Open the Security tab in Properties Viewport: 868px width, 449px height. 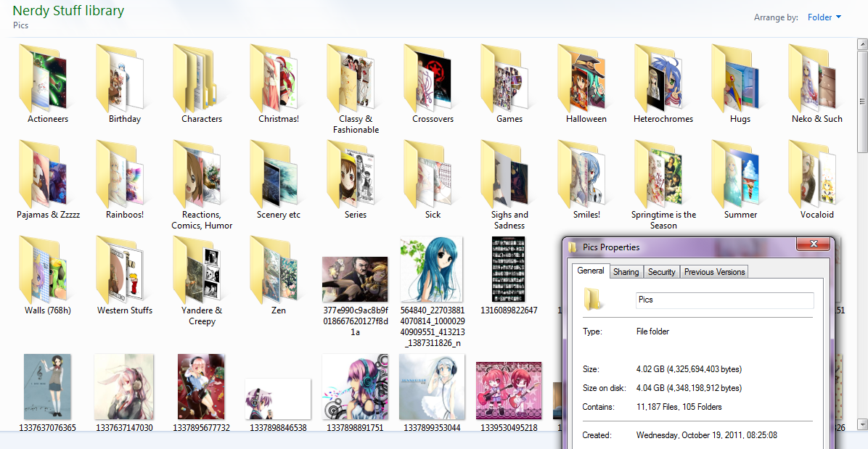[x=661, y=271]
